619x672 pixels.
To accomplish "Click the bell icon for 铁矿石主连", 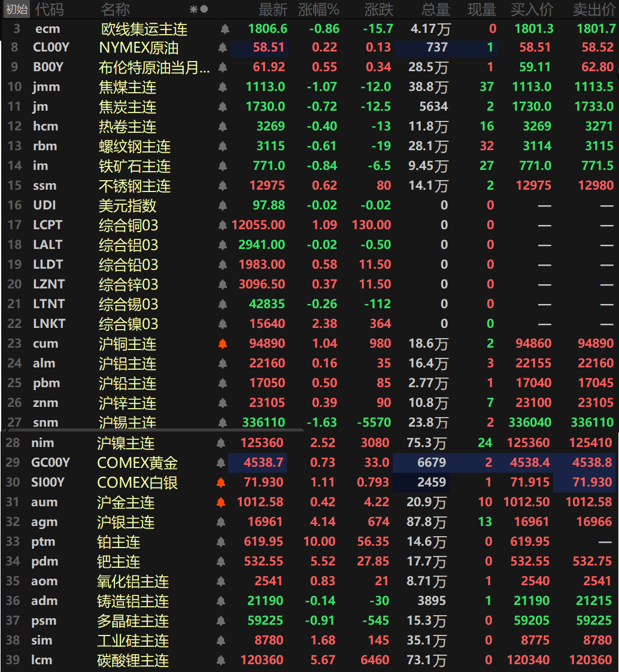I will point(223,166).
